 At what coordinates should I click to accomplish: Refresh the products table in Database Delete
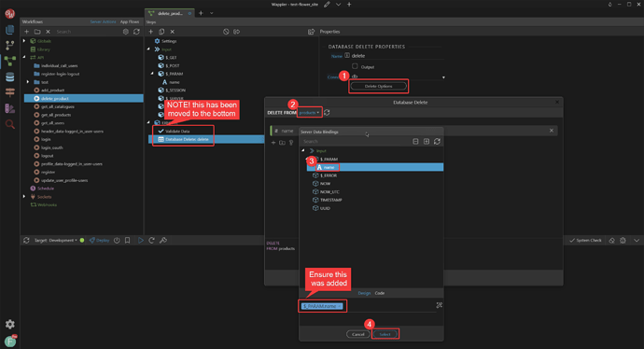coord(327,113)
